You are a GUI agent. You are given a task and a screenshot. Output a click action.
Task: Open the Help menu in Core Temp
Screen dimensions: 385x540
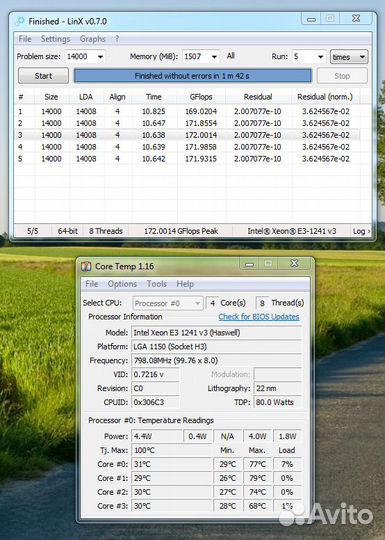click(185, 284)
